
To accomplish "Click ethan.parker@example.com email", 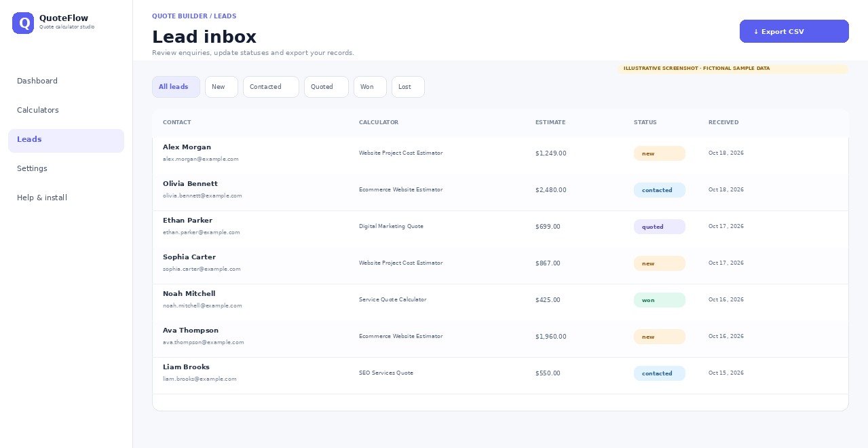I will [x=202, y=232].
